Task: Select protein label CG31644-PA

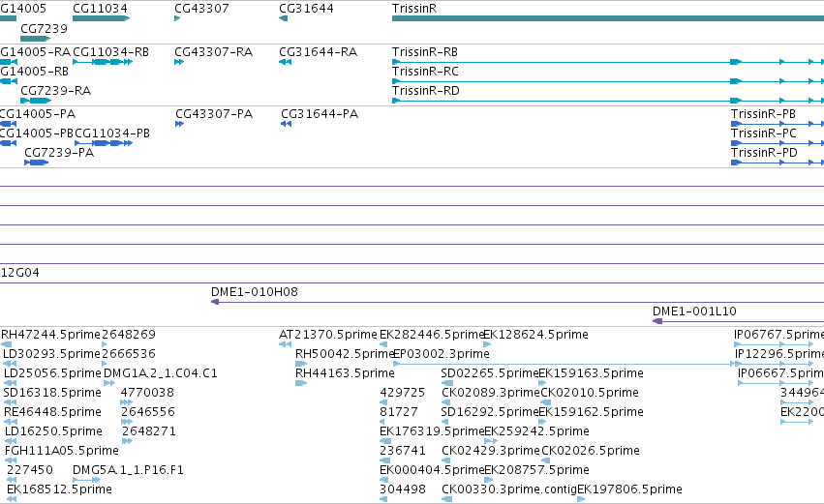Action: pyautogui.click(x=320, y=114)
